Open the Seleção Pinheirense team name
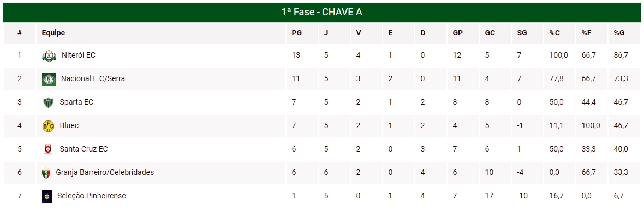Screen dimensions: 644x212 coord(92,196)
